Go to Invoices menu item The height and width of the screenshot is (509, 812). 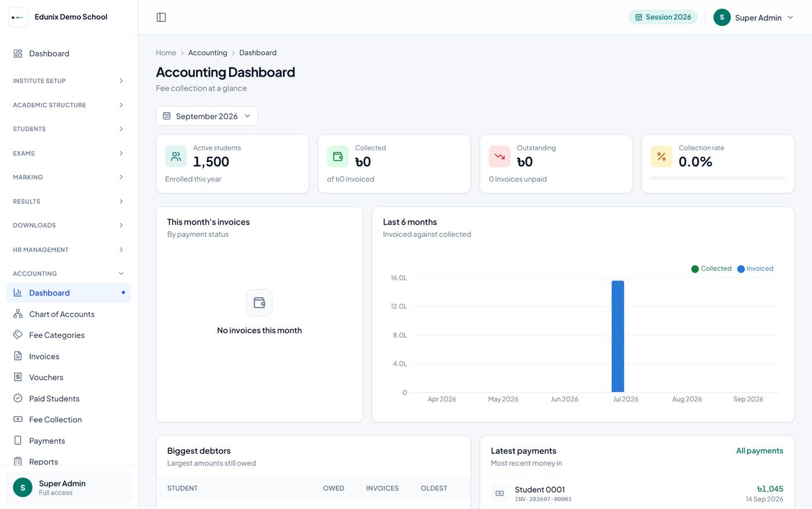pos(69,356)
